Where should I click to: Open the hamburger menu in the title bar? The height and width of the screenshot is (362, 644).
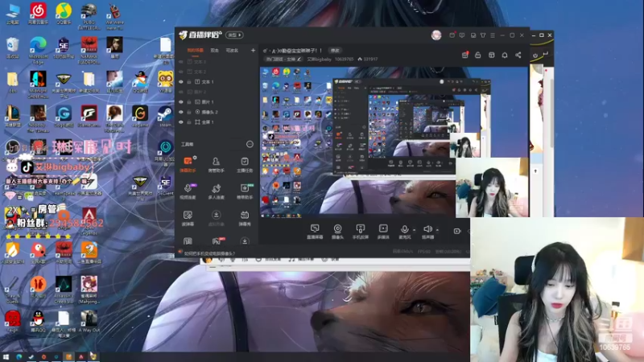click(493, 35)
